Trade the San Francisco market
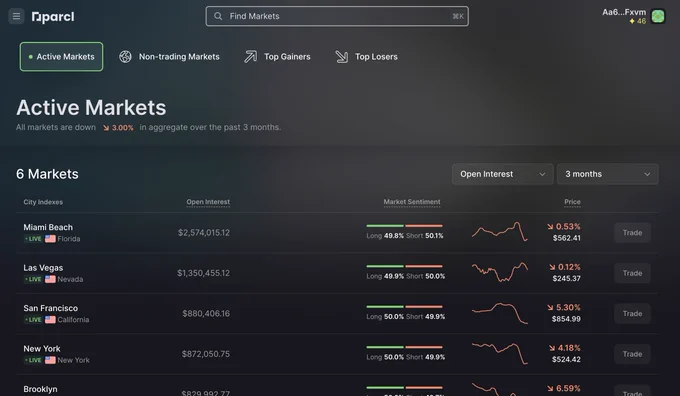The image size is (680, 396). point(632,314)
